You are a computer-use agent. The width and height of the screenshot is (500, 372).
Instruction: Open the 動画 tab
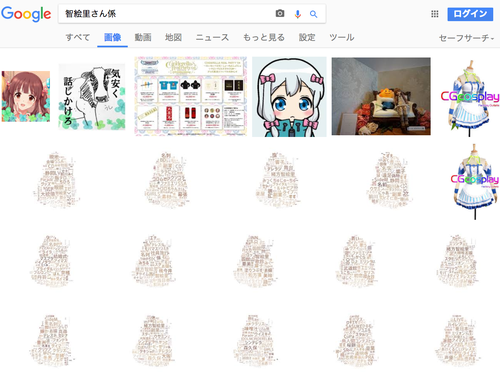[x=143, y=37]
